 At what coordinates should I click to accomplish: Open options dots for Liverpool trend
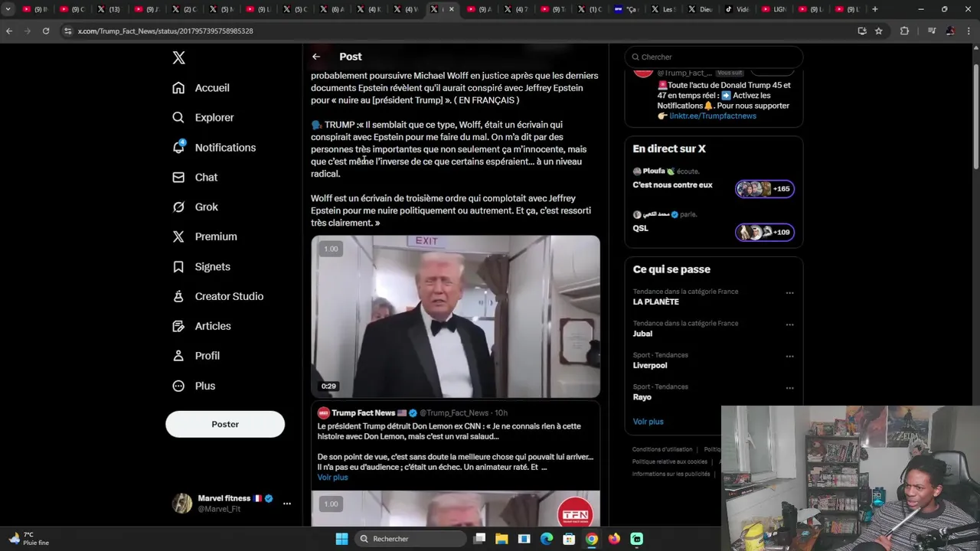click(789, 357)
